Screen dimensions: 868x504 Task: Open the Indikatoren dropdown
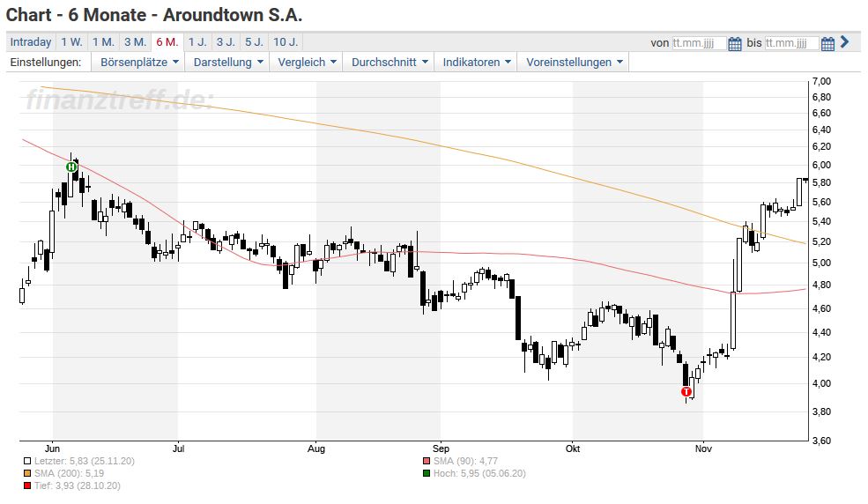[x=476, y=62]
